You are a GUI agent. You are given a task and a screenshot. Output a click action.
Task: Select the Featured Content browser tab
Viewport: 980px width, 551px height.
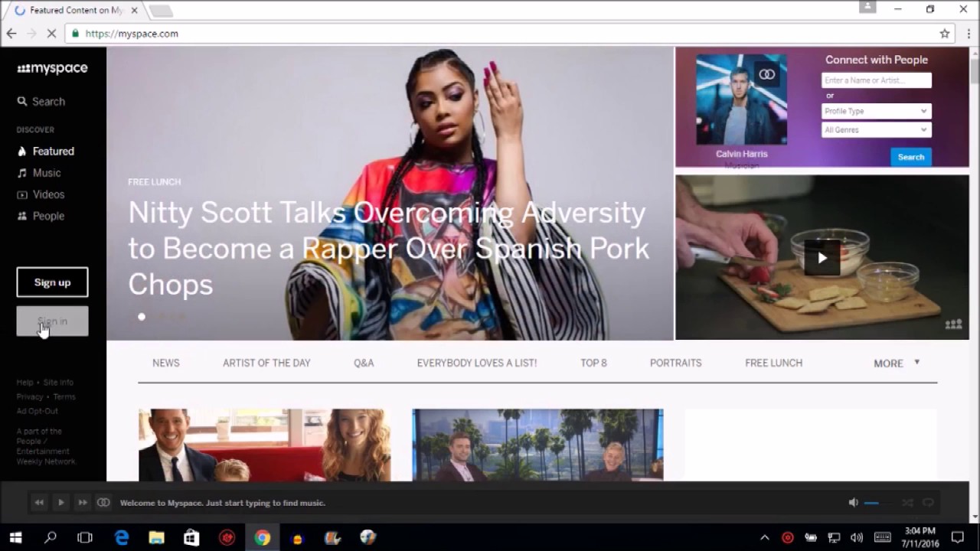pos(74,11)
